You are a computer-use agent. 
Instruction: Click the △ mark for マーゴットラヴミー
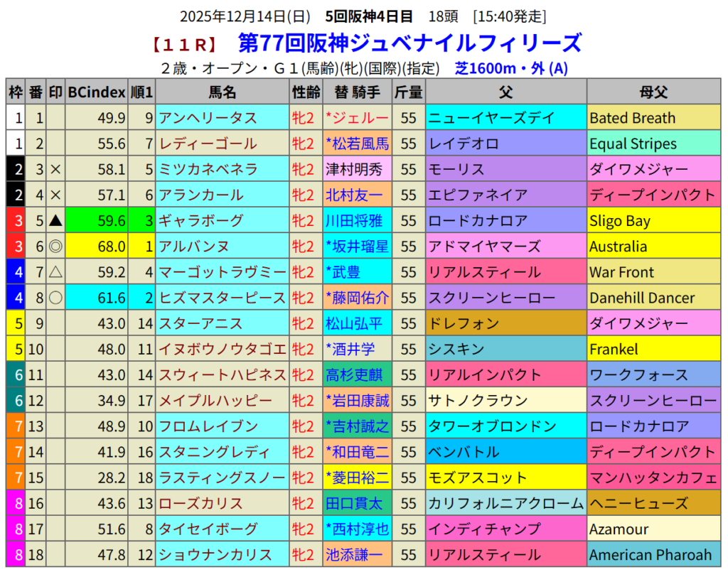55,272
